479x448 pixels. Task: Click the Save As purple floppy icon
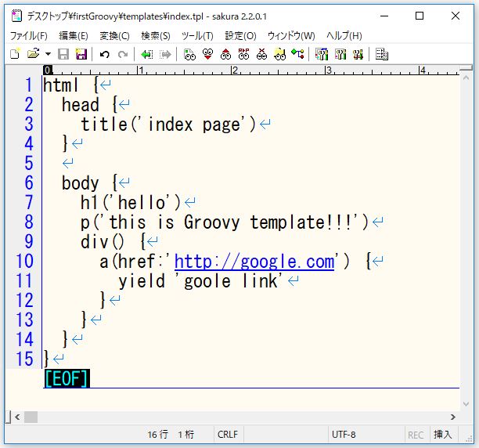[81, 54]
